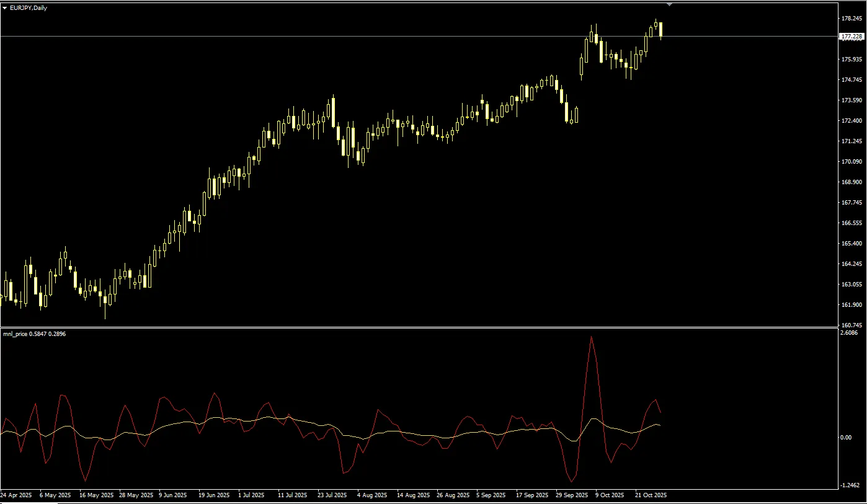867x504 pixels.
Task: Select the current price label 177.228
Action: coord(851,37)
